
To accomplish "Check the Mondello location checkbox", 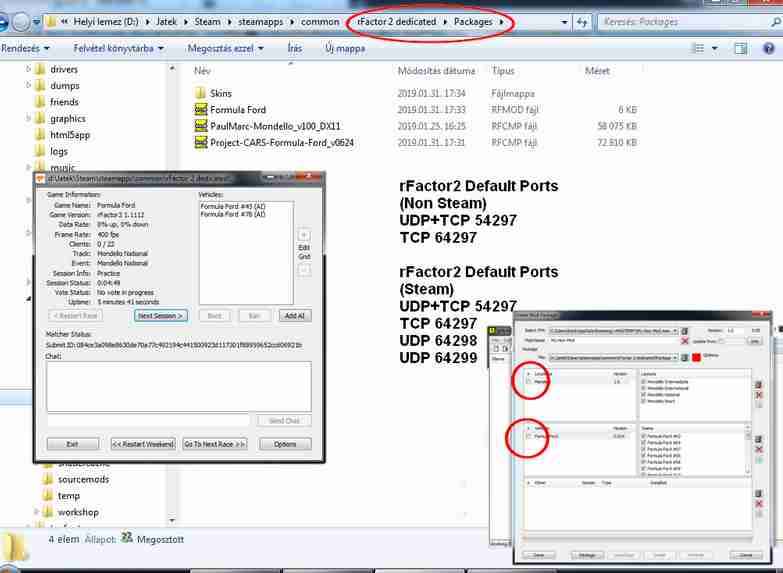I will coord(529,382).
